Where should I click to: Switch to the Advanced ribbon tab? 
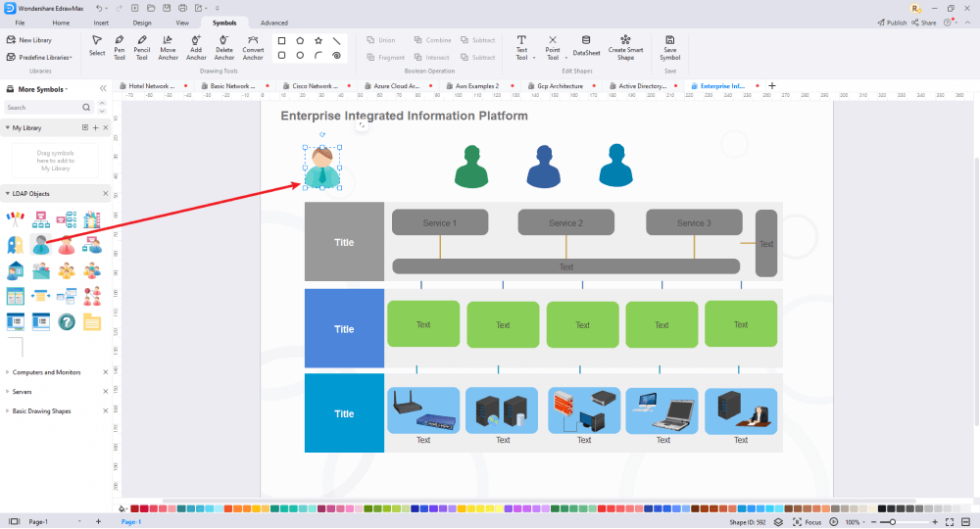pos(274,22)
